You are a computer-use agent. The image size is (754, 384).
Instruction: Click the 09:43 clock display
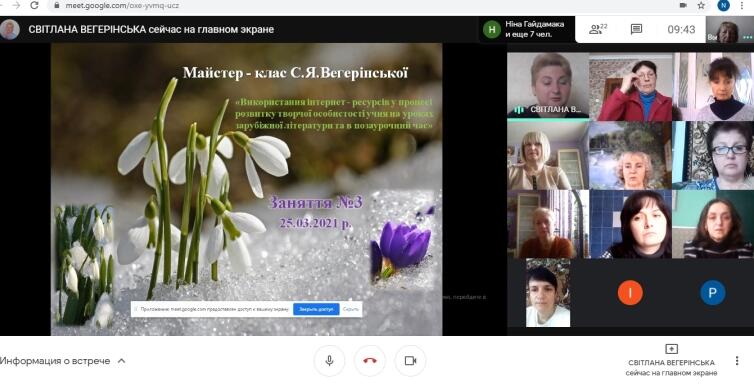click(x=681, y=29)
